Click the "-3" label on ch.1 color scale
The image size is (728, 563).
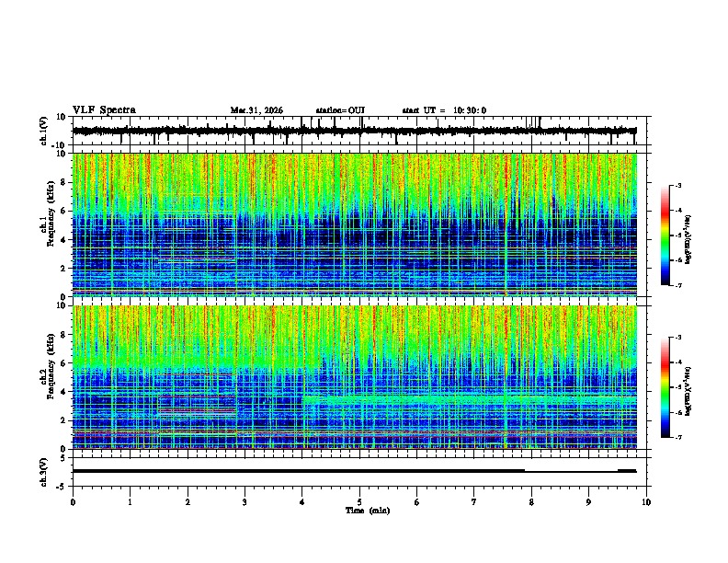pyautogui.click(x=677, y=186)
